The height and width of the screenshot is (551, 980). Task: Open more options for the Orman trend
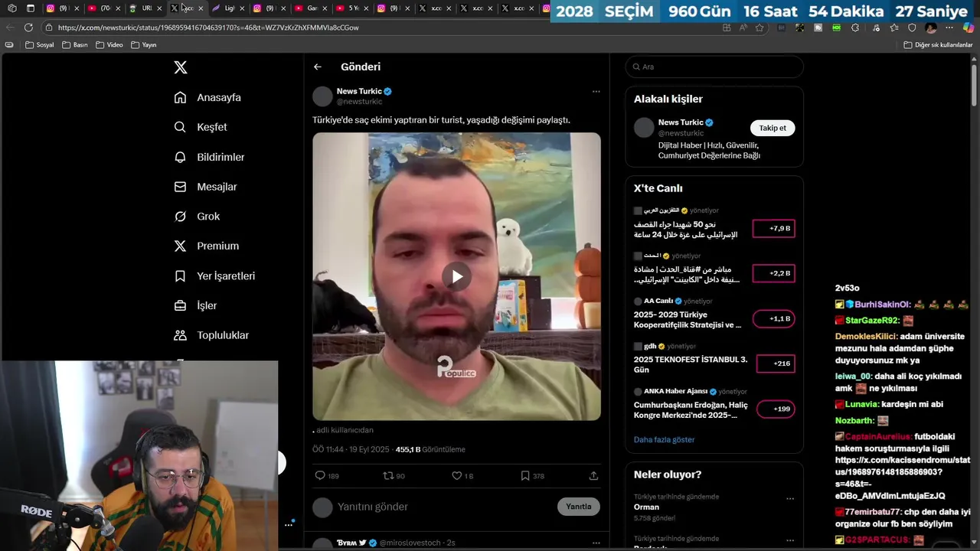[x=790, y=498]
